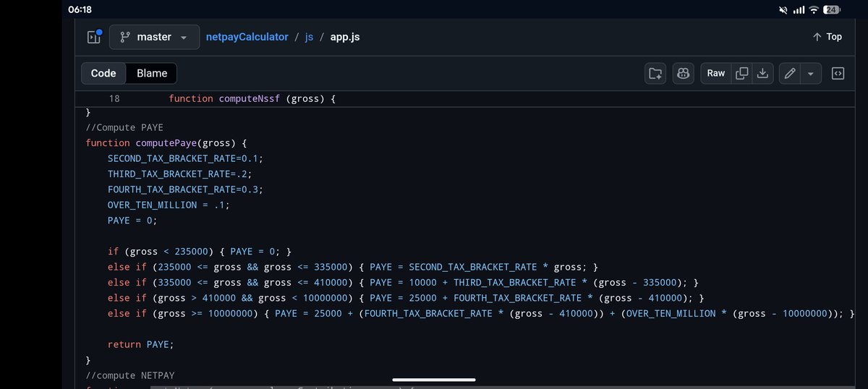Open the Raw file view
This screenshot has height=389, width=868.
pos(716,73)
